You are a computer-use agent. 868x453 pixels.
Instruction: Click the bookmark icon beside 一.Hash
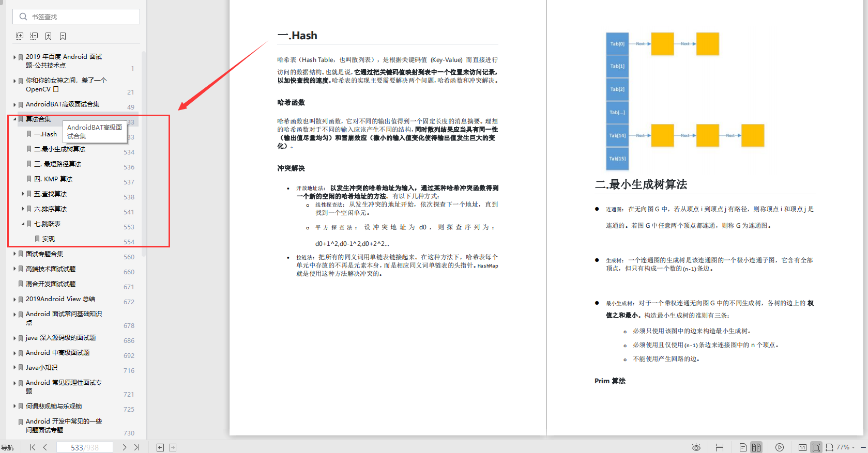pyautogui.click(x=29, y=134)
